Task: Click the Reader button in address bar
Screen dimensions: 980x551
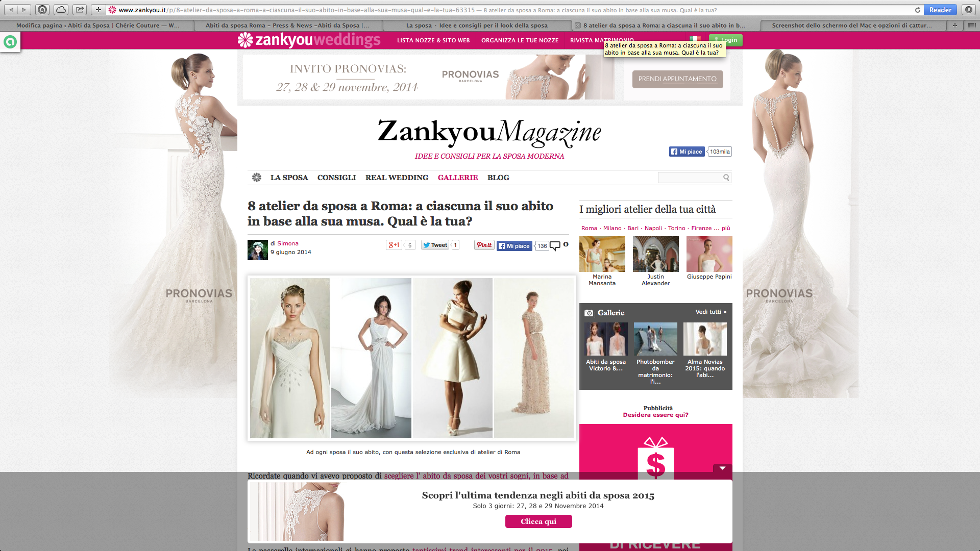Action: [x=940, y=10]
